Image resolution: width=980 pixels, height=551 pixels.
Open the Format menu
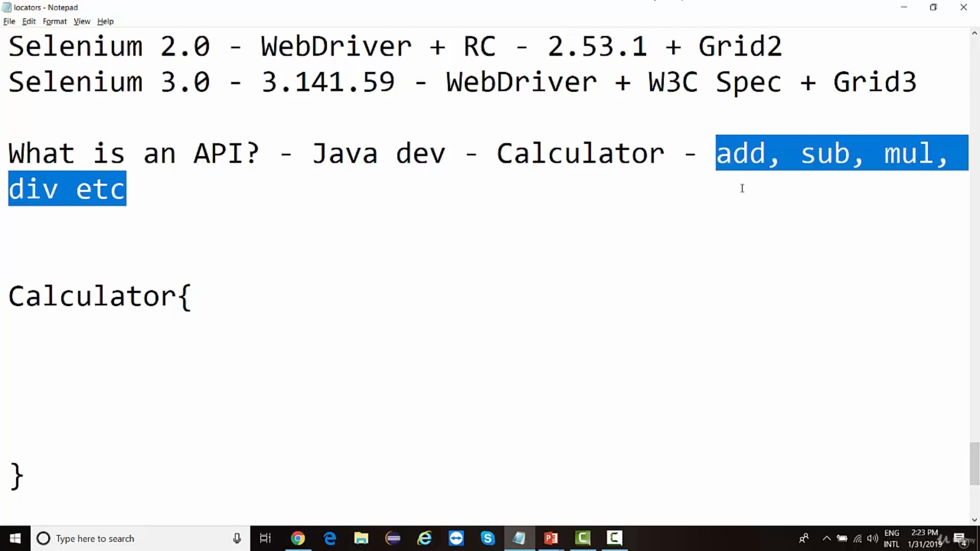pos(55,21)
